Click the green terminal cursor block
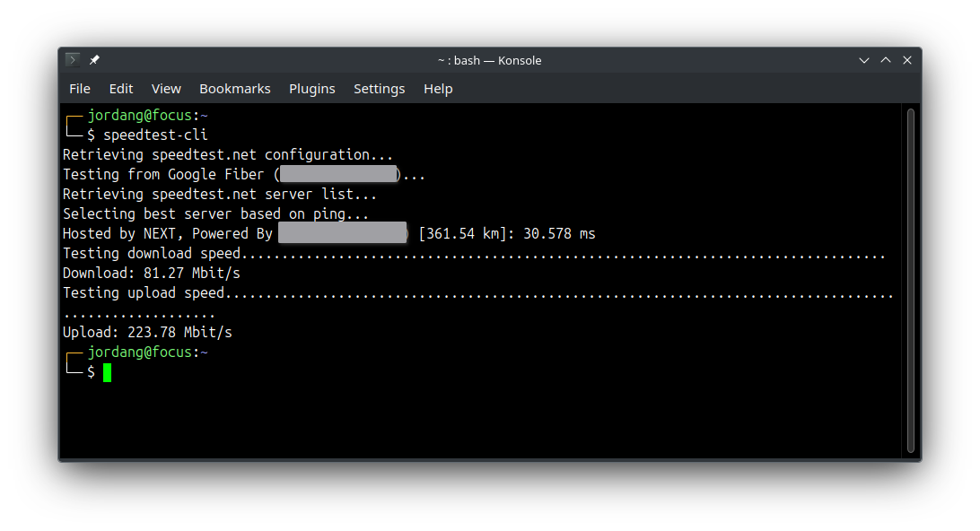 tap(108, 372)
